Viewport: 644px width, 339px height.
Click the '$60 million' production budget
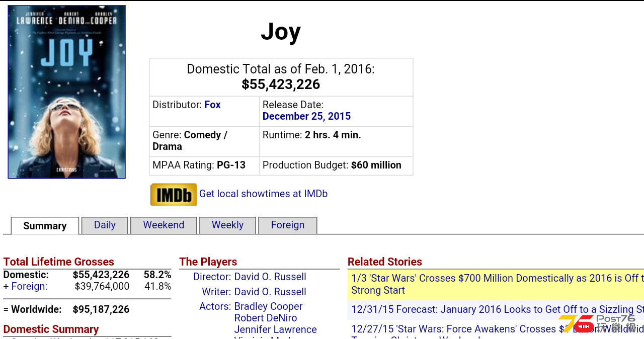click(x=376, y=165)
